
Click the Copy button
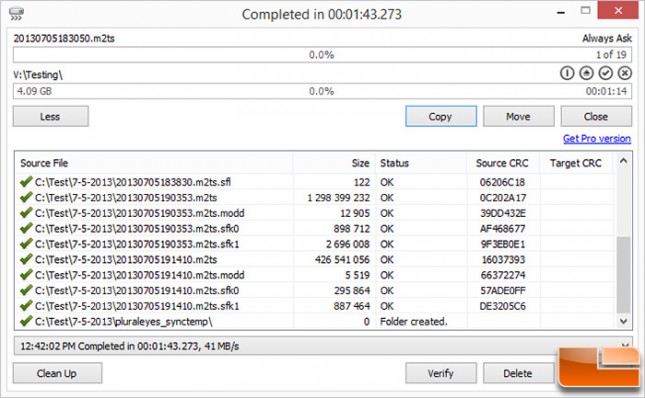pos(441,116)
